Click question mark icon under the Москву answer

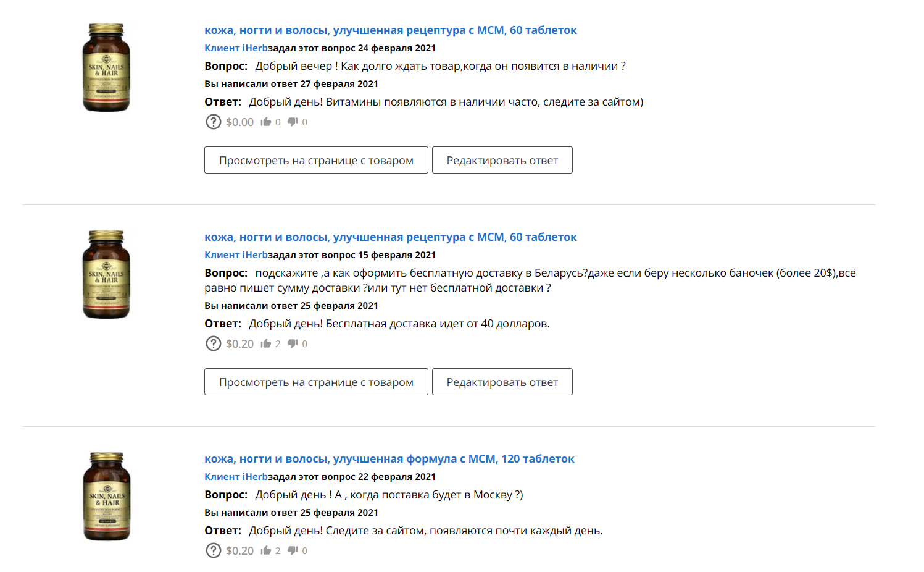pyautogui.click(x=213, y=550)
